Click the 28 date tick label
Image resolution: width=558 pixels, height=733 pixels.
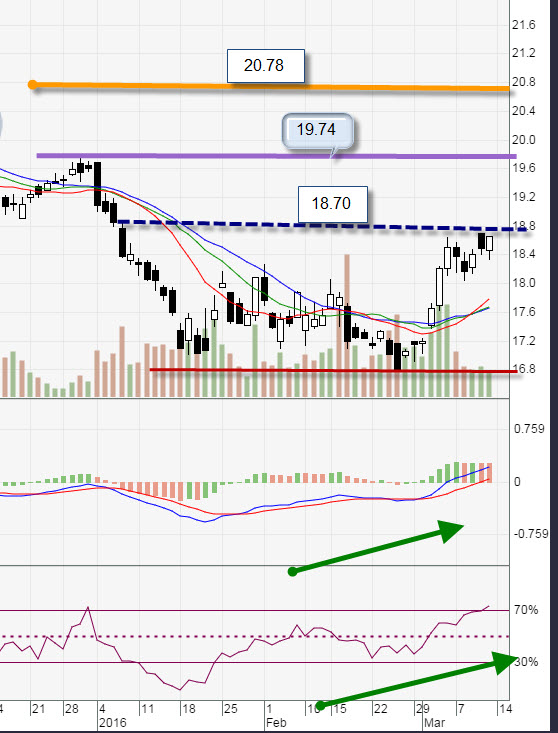72,709
